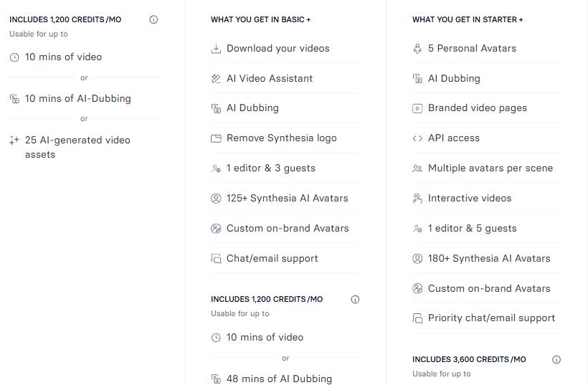Click '1 editor & 3 guests' text
The image size is (588, 385).
point(271,168)
